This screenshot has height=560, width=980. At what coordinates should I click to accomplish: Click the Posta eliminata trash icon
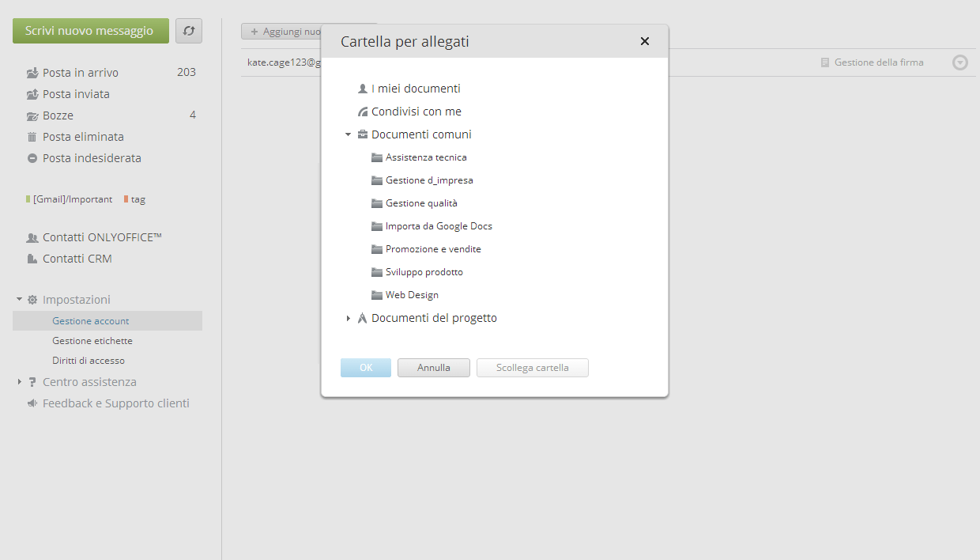pyautogui.click(x=32, y=137)
